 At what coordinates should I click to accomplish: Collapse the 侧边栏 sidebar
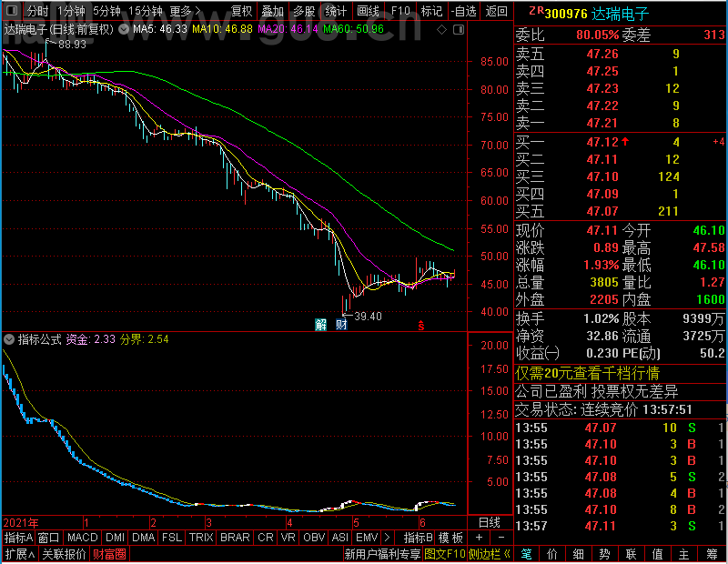[x=490, y=554]
